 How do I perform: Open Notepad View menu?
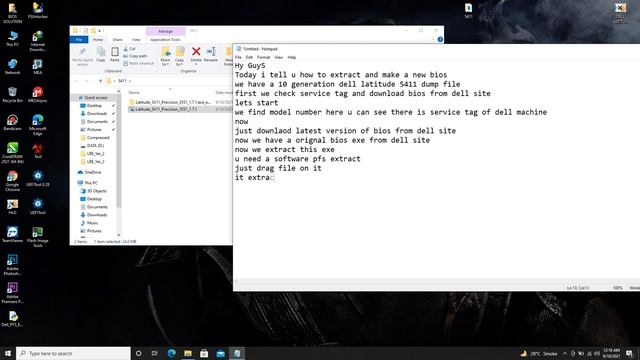click(x=278, y=57)
